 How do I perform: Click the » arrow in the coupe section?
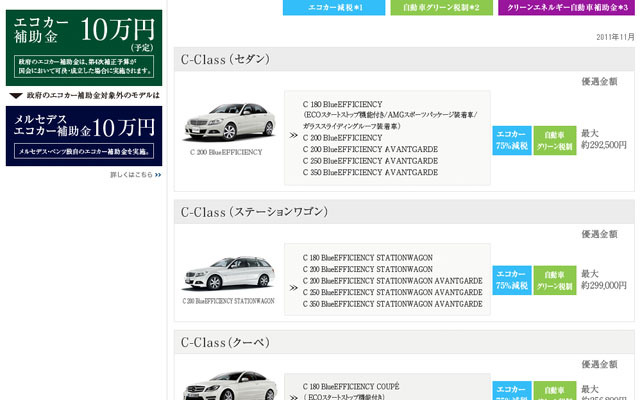tap(293, 397)
